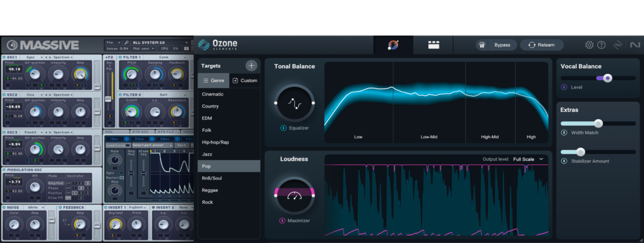Open Ozone help question mark icon
The image size is (644, 243).
point(602,45)
